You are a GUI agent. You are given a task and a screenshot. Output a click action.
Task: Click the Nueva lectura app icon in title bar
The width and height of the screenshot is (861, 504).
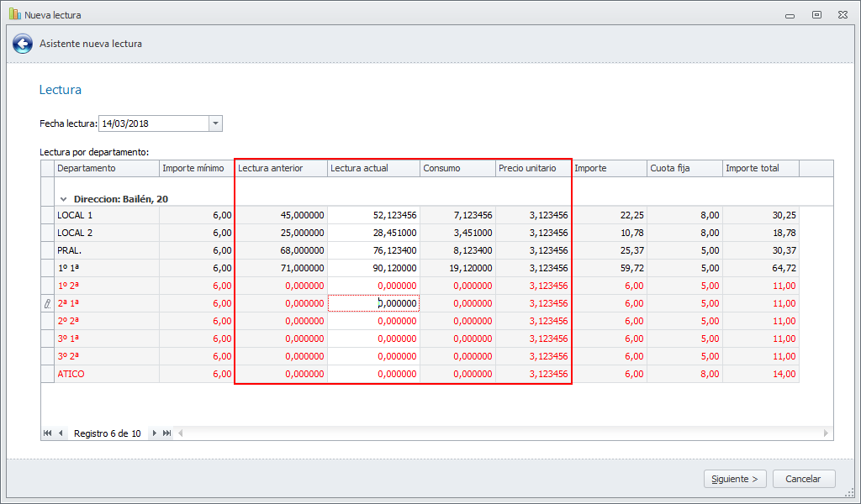pyautogui.click(x=14, y=14)
